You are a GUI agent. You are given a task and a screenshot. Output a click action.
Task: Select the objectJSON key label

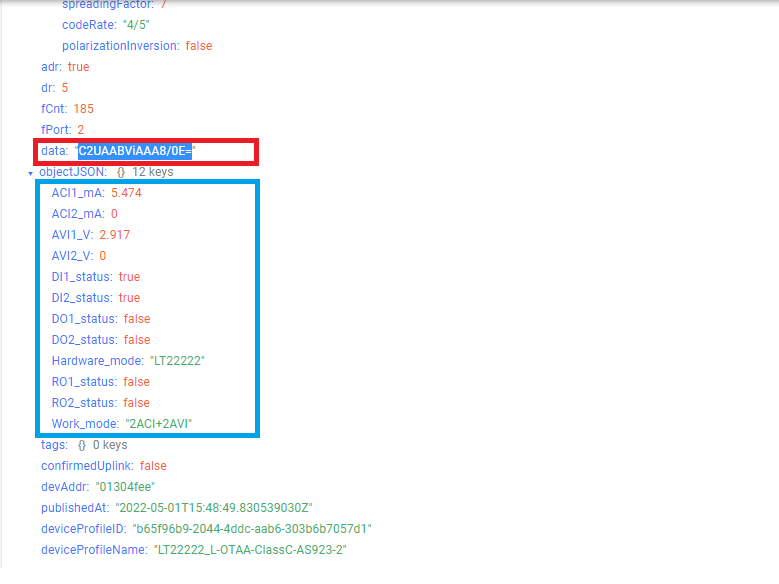pos(73,172)
